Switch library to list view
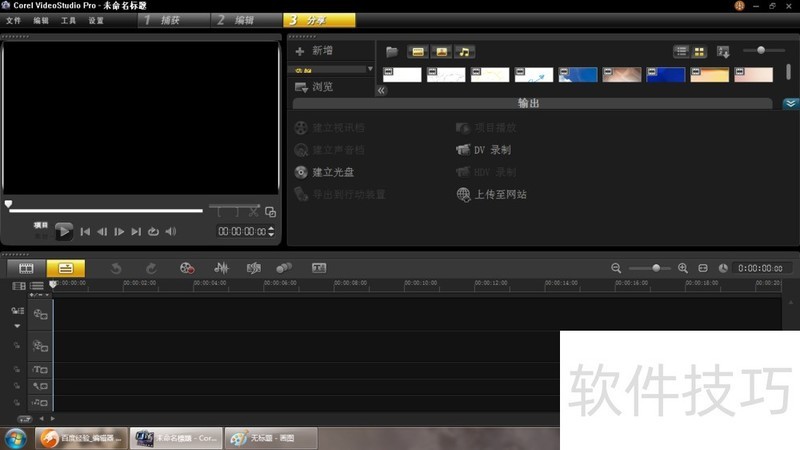Image resolution: width=800 pixels, height=450 pixels. tap(682, 51)
